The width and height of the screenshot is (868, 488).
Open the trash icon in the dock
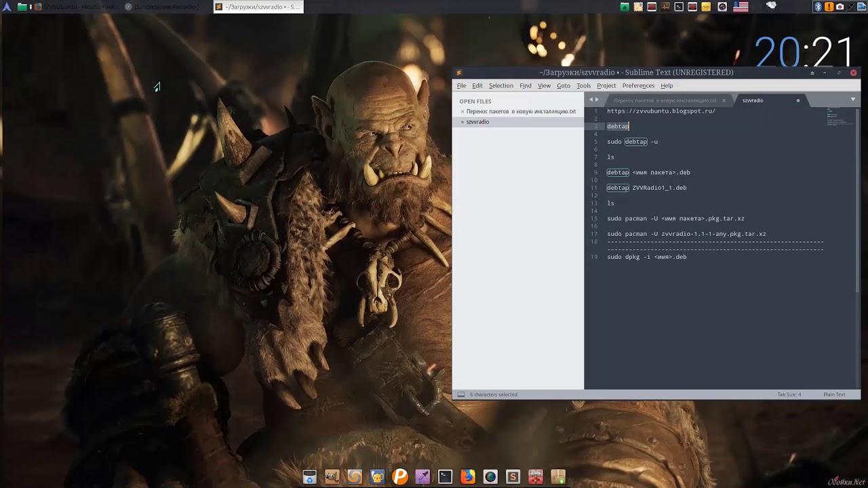309,476
